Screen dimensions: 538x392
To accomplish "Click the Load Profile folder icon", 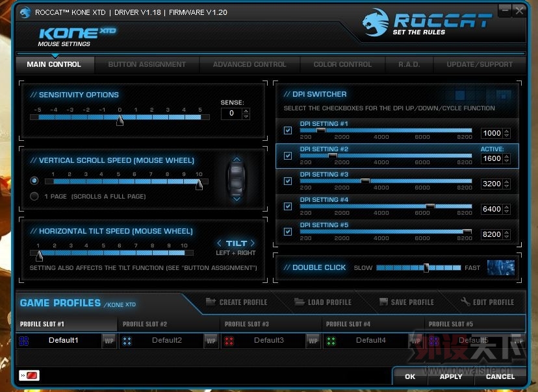I will (x=299, y=302).
